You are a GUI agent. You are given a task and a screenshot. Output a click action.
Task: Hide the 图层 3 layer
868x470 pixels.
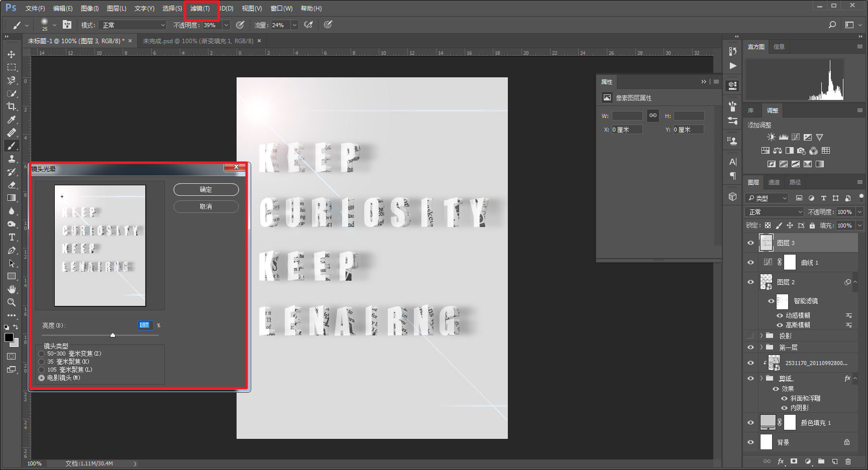point(750,243)
